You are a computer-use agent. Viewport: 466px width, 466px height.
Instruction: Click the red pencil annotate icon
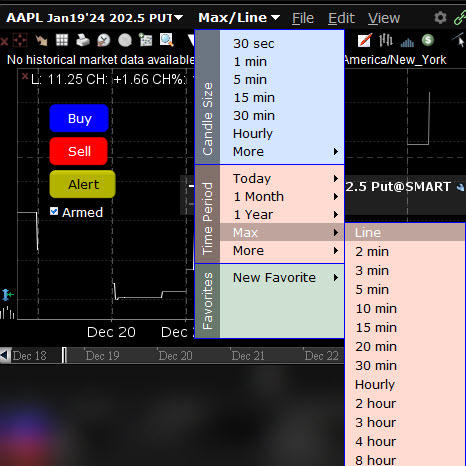coord(364,40)
